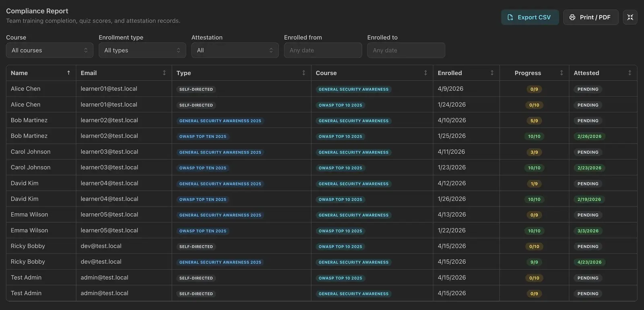This screenshot has height=310, width=644.
Task: Click the 1/25/2026 enrolled date
Action: (452, 136)
